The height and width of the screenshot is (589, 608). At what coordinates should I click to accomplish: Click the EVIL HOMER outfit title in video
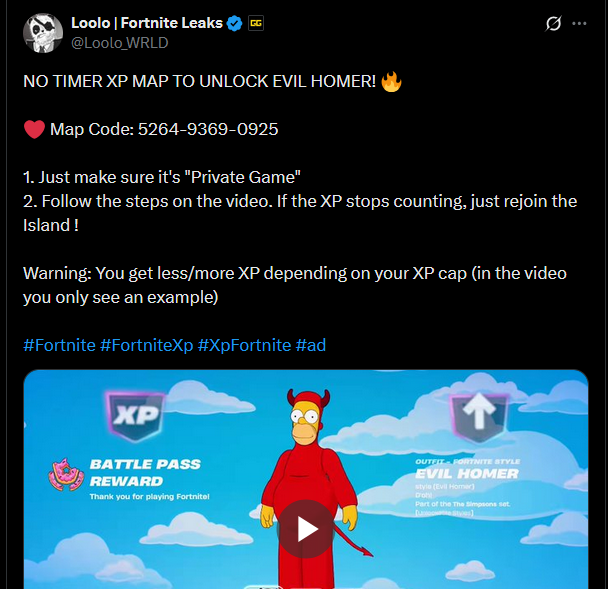[467, 473]
